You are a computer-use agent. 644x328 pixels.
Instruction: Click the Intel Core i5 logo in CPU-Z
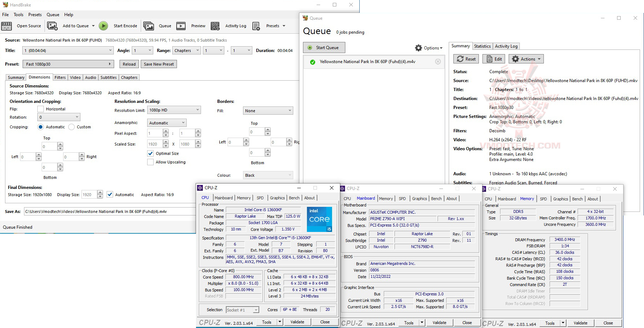pyautogui.click(x=319, y=219)
